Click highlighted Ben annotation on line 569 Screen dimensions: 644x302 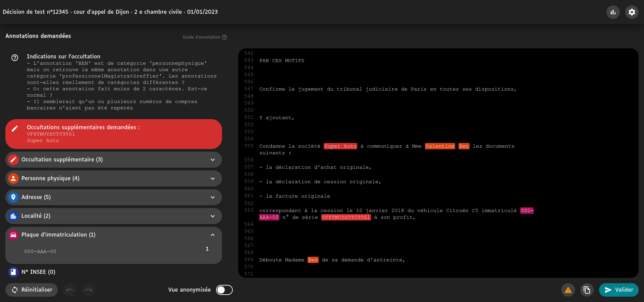point(313,260)
